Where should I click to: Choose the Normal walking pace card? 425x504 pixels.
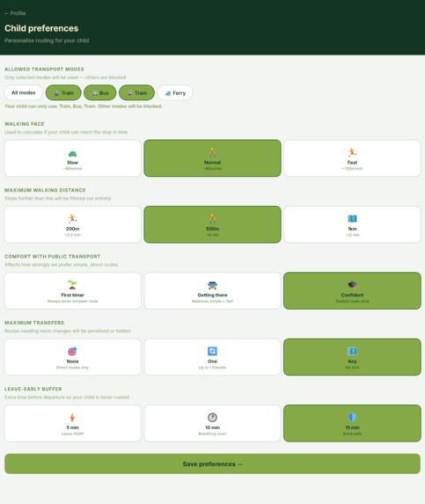(x=213, y=158)
